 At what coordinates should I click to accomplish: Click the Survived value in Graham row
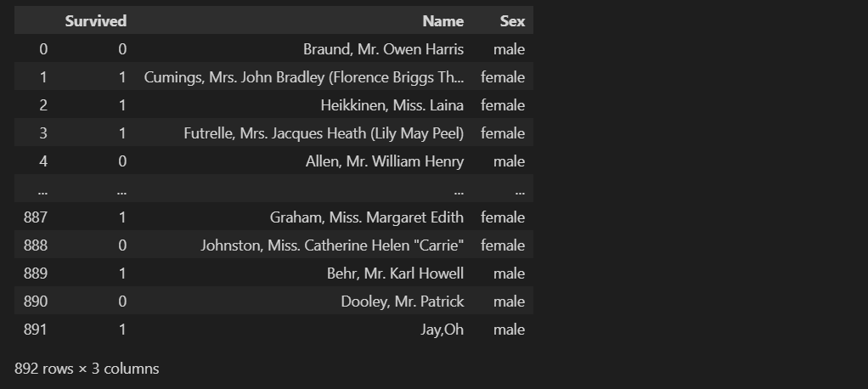(x=122, y=217)
